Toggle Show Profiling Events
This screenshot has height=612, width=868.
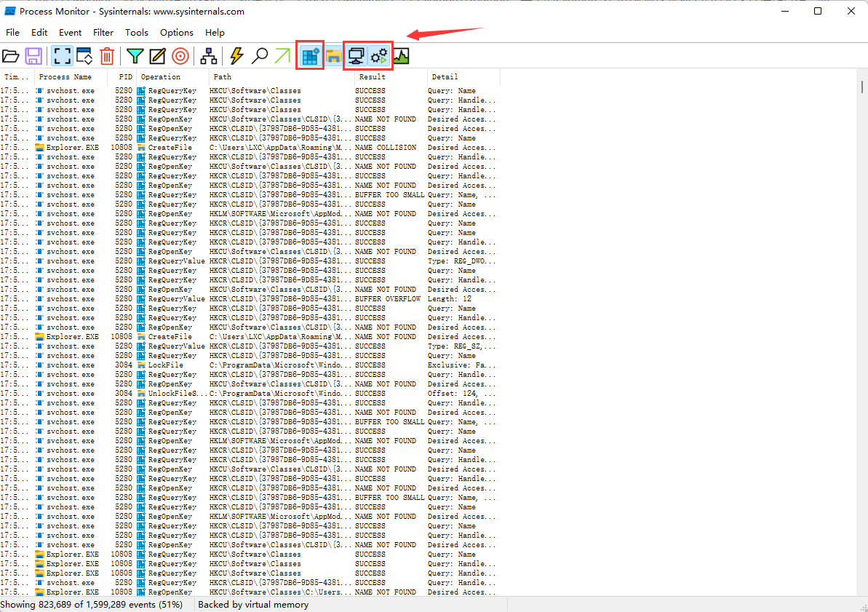point(401,56)
